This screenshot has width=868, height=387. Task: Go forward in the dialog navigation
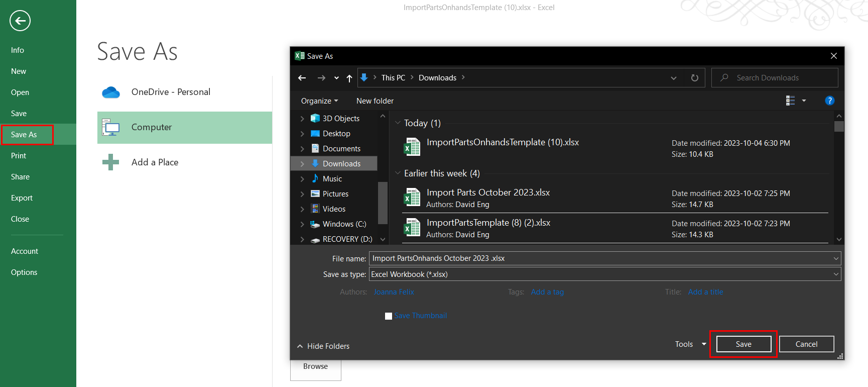coord(321,78)
